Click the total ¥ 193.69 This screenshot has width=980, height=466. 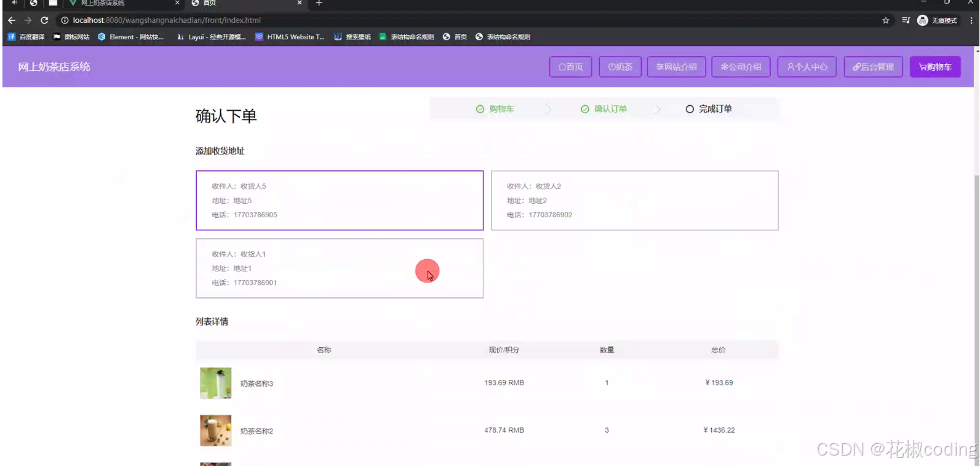coord(719,383)
